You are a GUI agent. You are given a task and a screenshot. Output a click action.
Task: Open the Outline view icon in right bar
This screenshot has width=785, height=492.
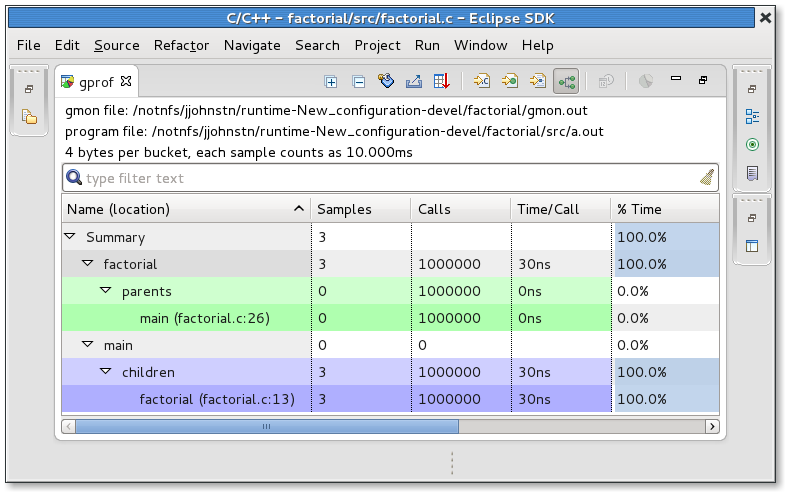(752, 117)
